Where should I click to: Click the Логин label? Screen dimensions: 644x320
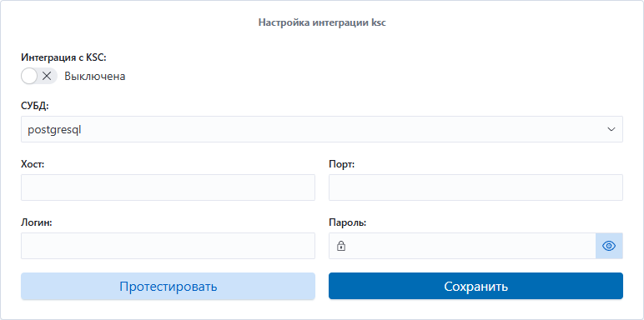37,222
